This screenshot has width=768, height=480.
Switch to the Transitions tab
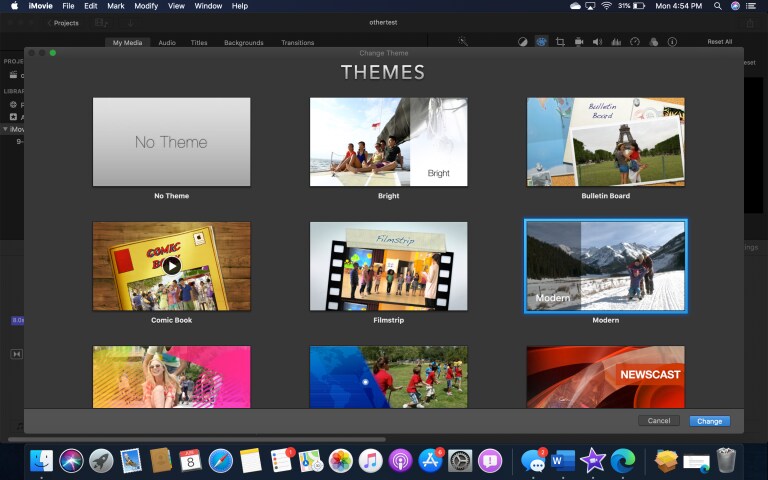297,43
